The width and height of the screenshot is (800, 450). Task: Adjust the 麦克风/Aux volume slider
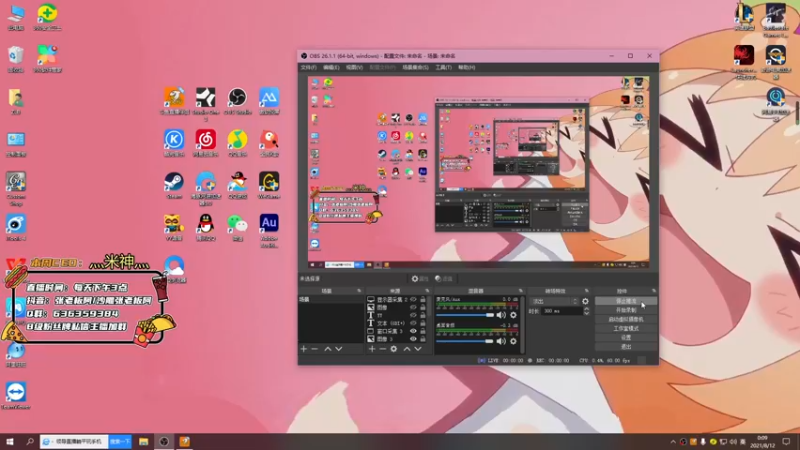point(465,315)
